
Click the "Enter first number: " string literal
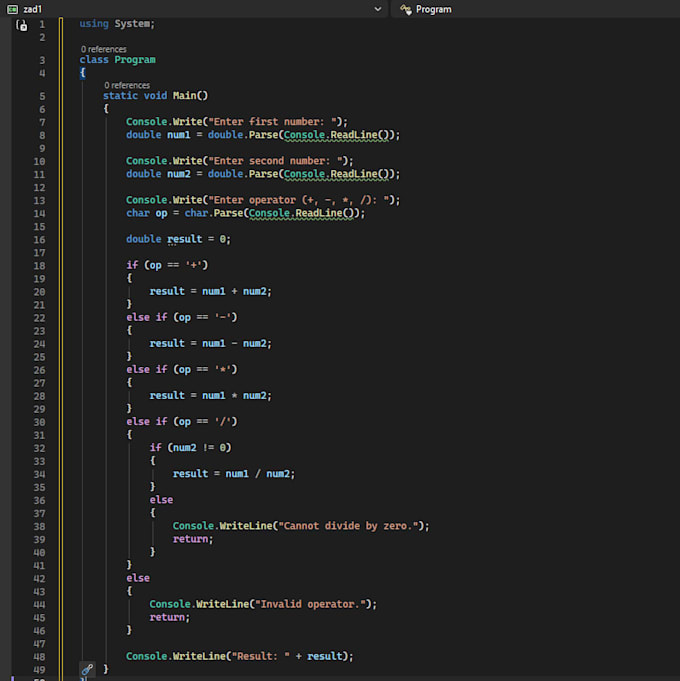[272, 122]
